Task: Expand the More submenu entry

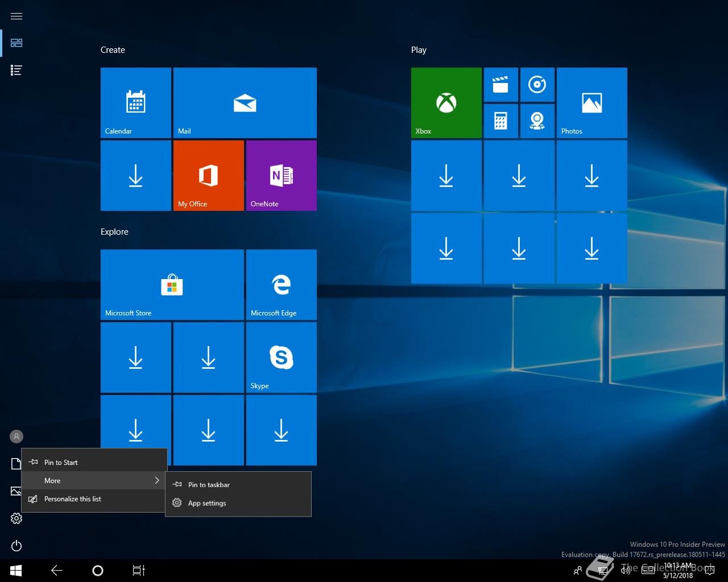Action: (94, 480)
